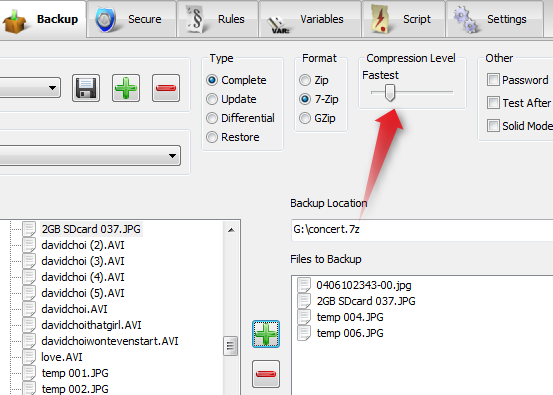Click file icon beside love.AVI in tree
The image size is (553, 395).
[29, 357]
